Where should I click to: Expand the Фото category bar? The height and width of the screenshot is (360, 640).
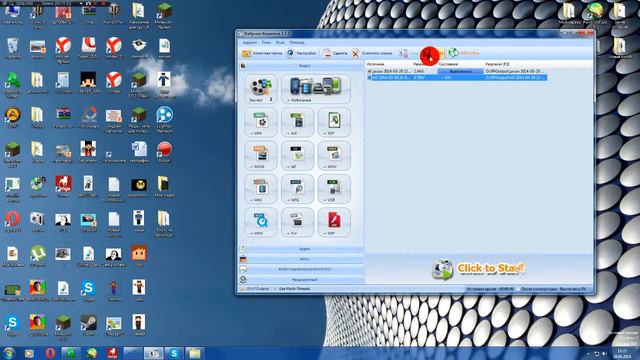coord(301,259)
